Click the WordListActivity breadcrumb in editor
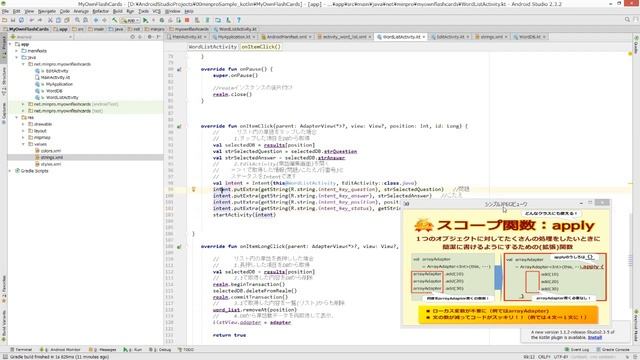 click(x=212, y=47)
